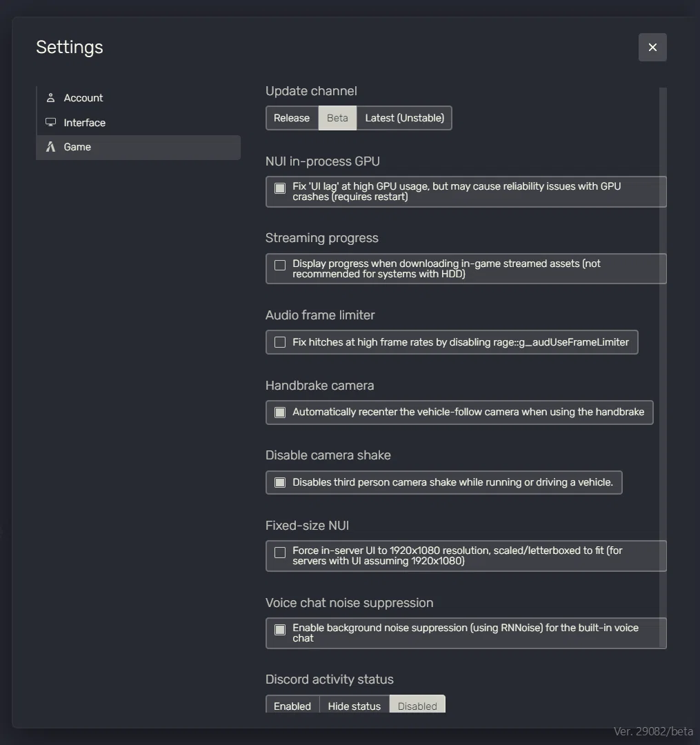Image resolution: width=700 pixels, height=745 pixels.
Task: Enable audio frame limiter fix checkbox
Action: coord(280,342)
